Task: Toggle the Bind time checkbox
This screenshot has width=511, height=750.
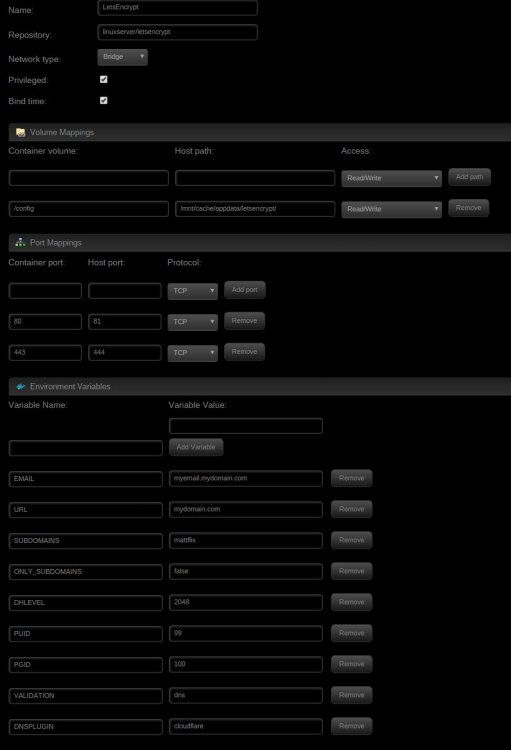Action: [103, 100]
